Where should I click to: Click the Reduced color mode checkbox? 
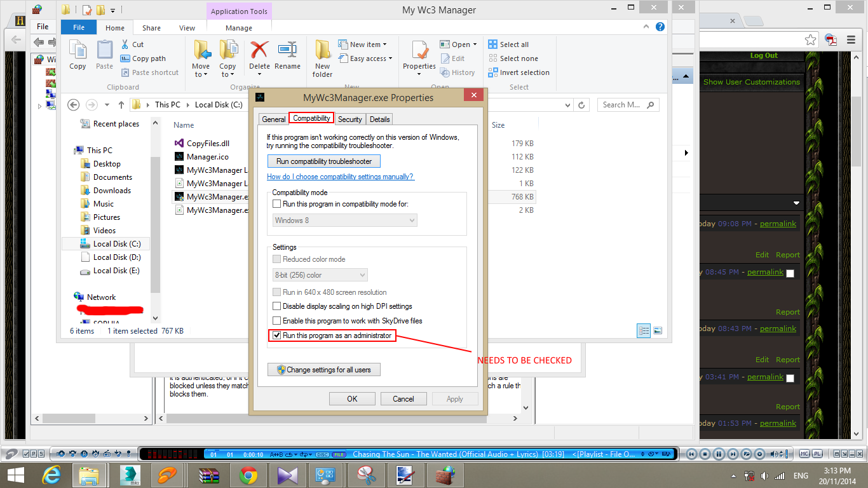pos(276,259)
